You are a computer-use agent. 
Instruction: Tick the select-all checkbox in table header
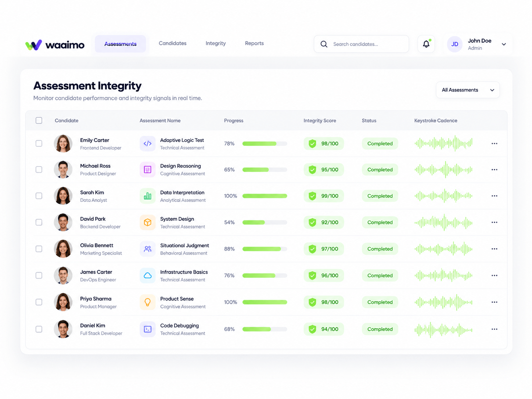[39, 121]
